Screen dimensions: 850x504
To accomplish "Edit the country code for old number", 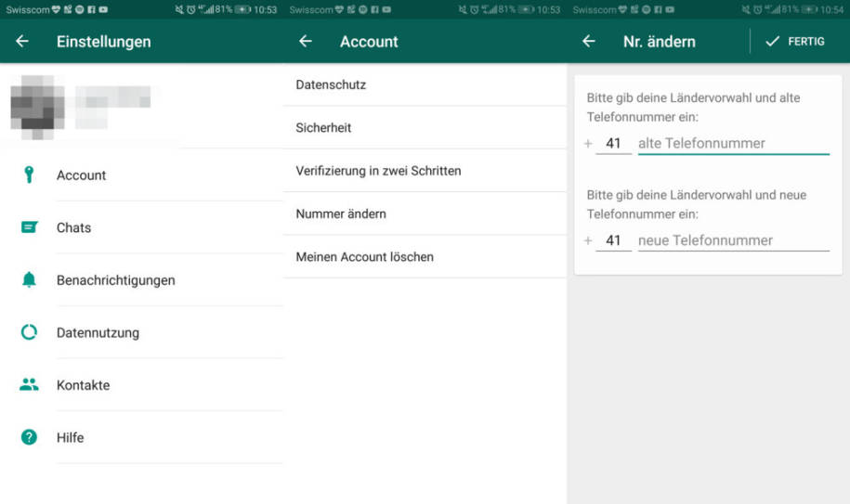I will pos(613,143).
